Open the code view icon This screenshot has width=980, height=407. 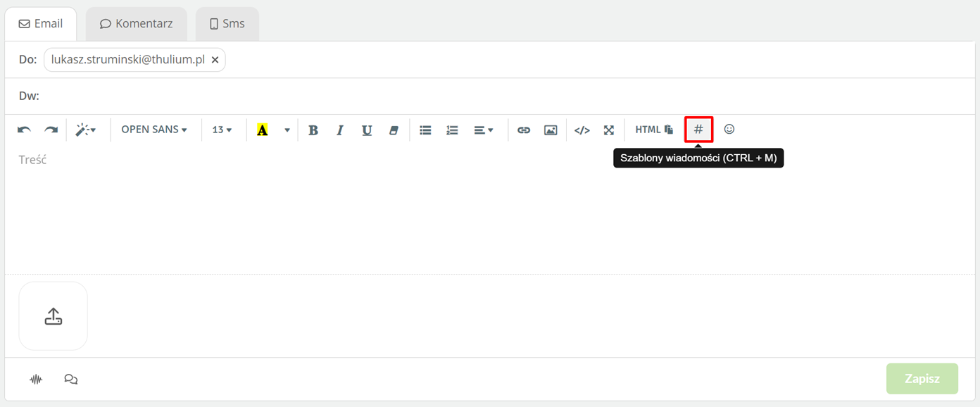click(582, 130)
